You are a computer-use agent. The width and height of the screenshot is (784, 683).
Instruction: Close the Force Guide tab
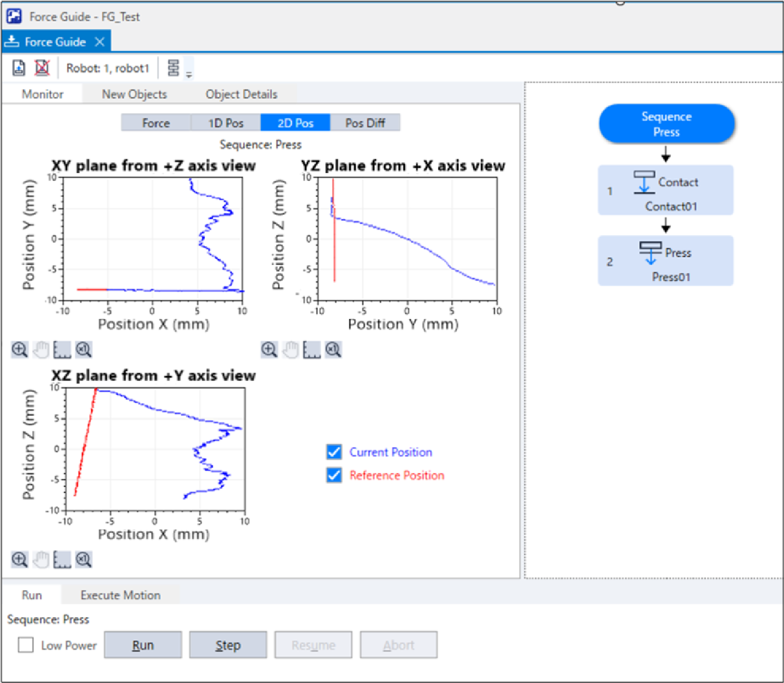[x=100, y=42]
